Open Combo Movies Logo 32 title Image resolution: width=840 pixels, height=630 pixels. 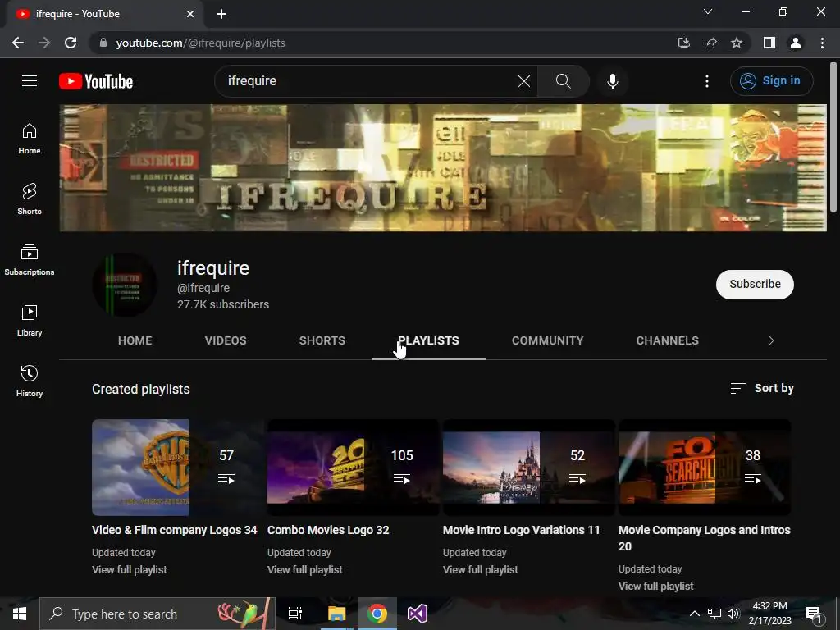[328, 530]
